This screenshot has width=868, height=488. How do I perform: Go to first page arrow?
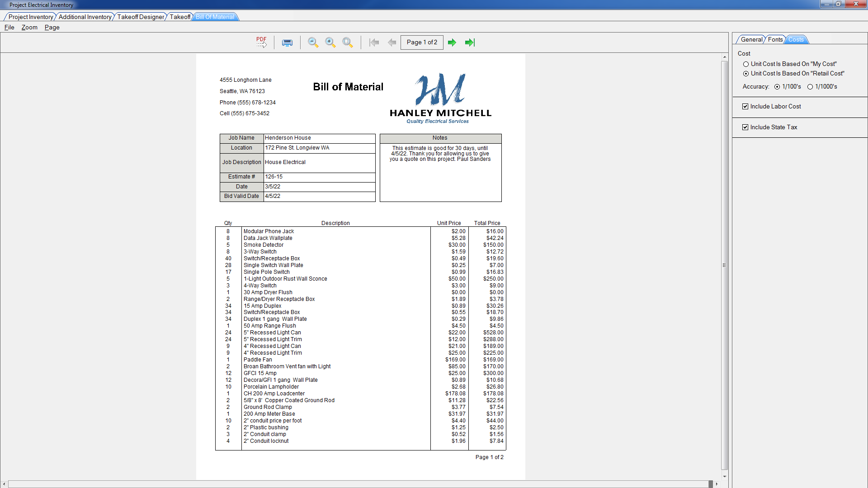coord(374,42)
